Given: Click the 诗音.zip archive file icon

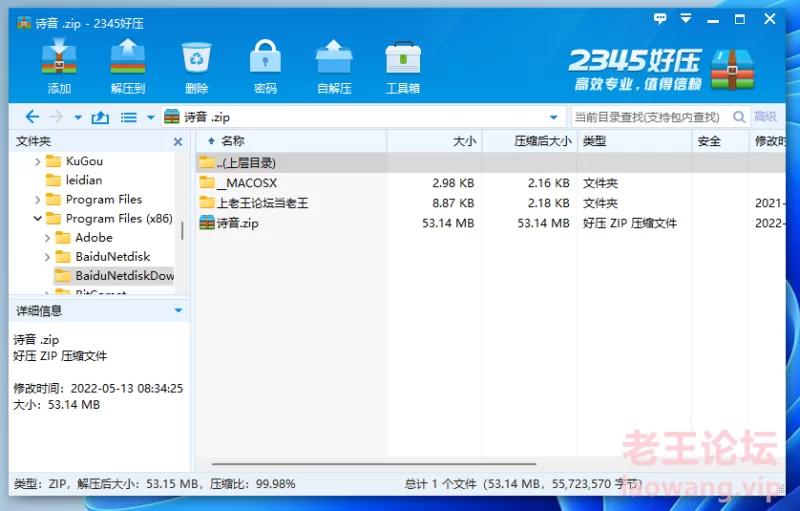Looking at the screenshot, I should [207, 223].
